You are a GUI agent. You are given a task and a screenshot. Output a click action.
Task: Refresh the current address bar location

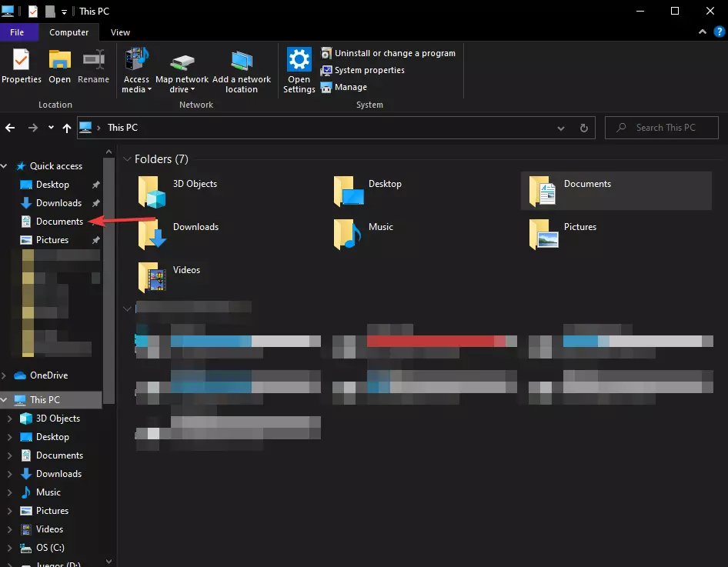[583, 128]
